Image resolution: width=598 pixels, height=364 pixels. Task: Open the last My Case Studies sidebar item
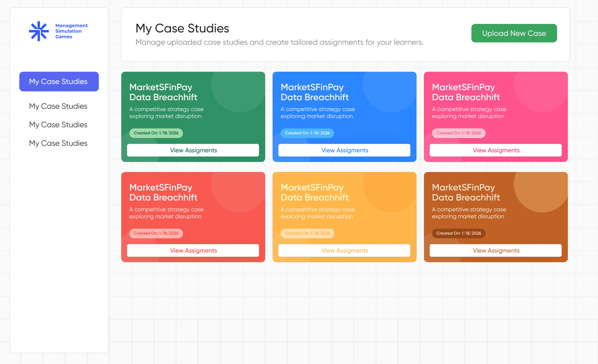click(58, 143)
